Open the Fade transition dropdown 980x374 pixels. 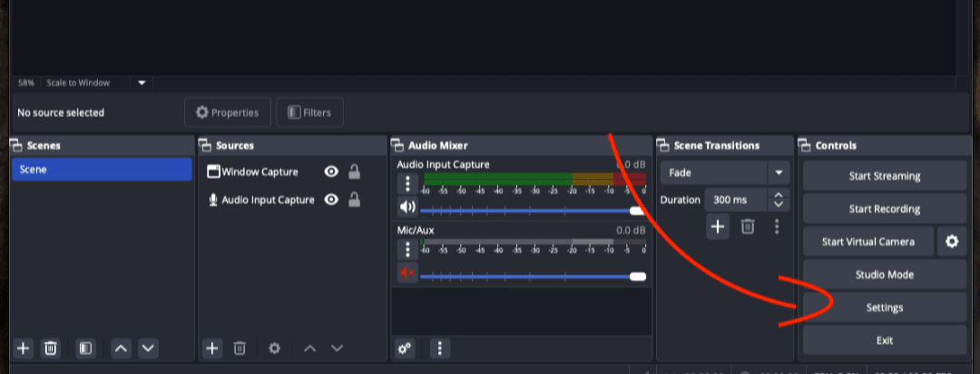778,172
